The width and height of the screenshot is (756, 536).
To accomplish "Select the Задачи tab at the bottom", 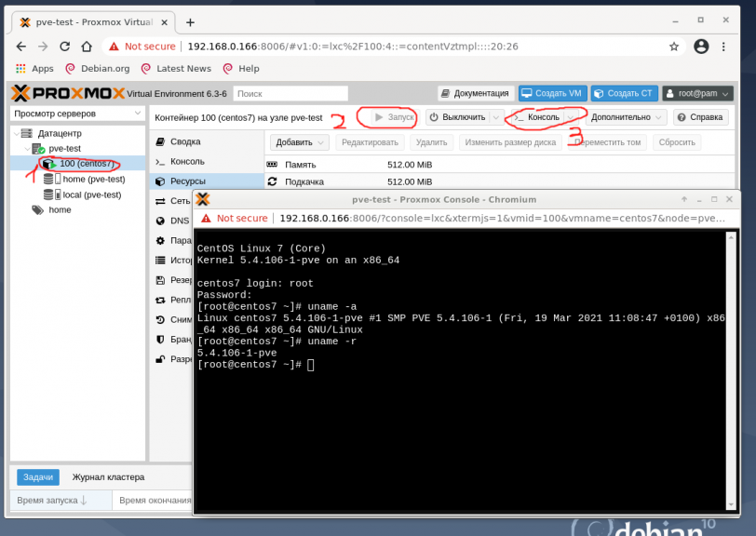I will tap(37, 476).
